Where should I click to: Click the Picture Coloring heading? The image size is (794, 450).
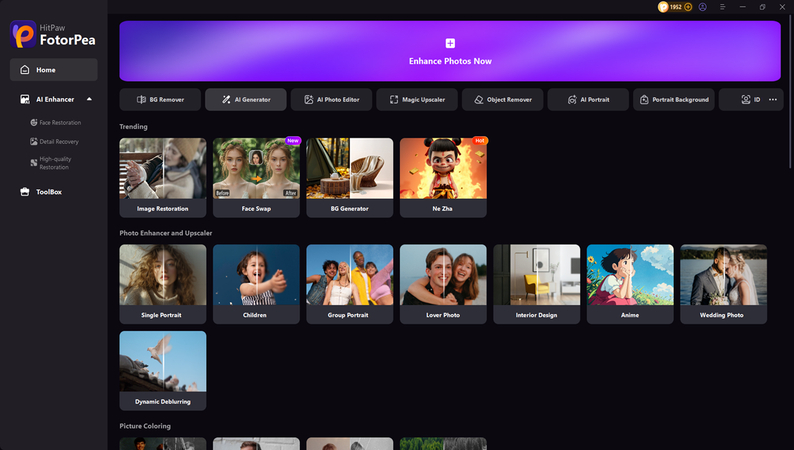(x=145, y=426)
